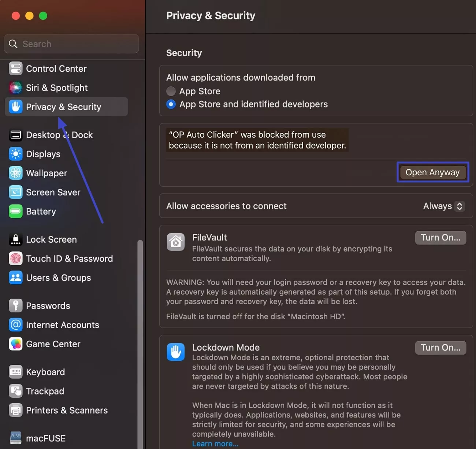Click the Passwords label in the sidebar
This screenshot has height=449, width=476.
click(x=48, y=306)
